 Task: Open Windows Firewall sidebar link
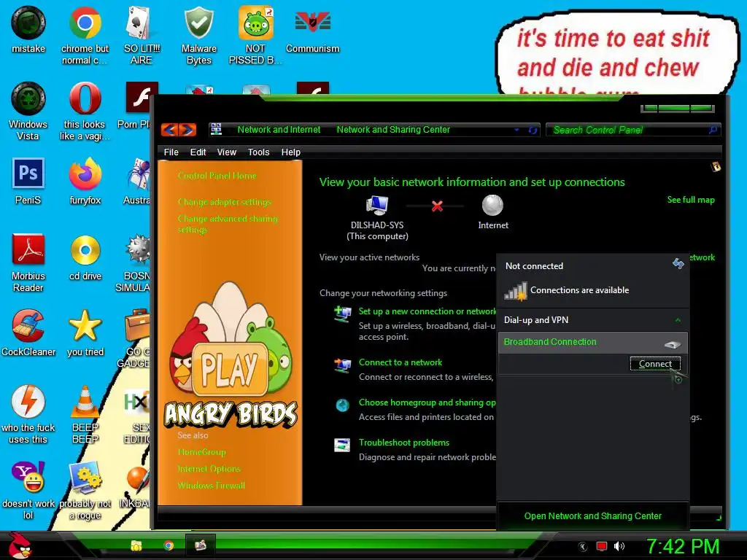coord(211,485)
